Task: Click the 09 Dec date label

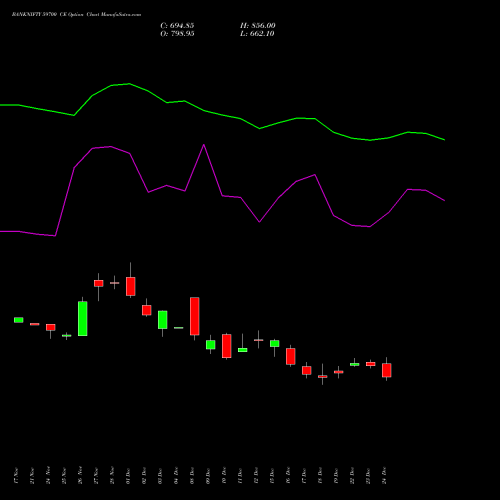Action: (x=208, y=475)
